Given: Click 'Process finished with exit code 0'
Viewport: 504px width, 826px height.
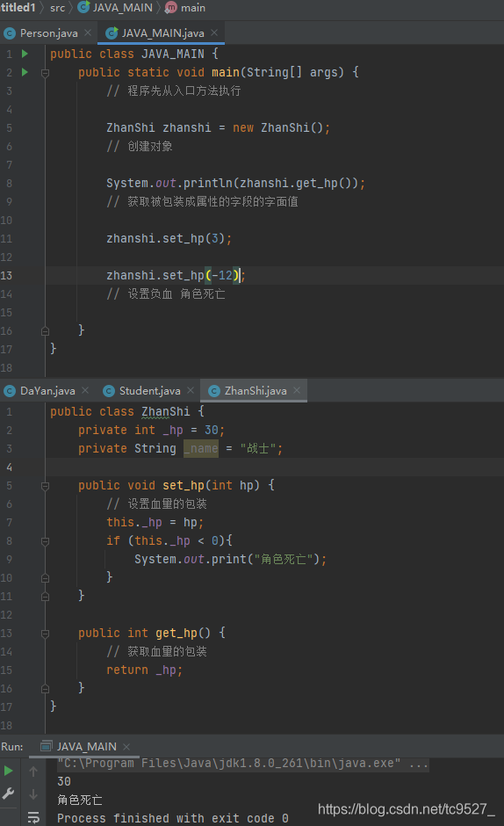Looking at the screenshot, I should point(173,818).
